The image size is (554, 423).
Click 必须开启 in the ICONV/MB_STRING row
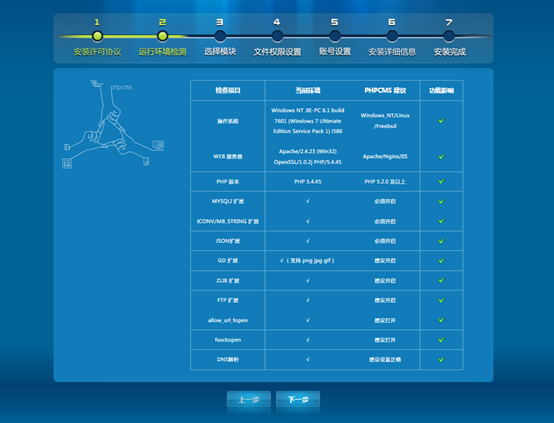point(385,222)
